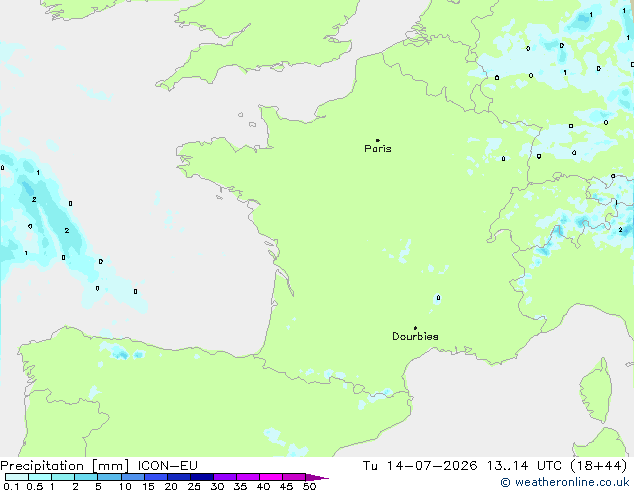Click the legend value label 35

pos(240,486)
